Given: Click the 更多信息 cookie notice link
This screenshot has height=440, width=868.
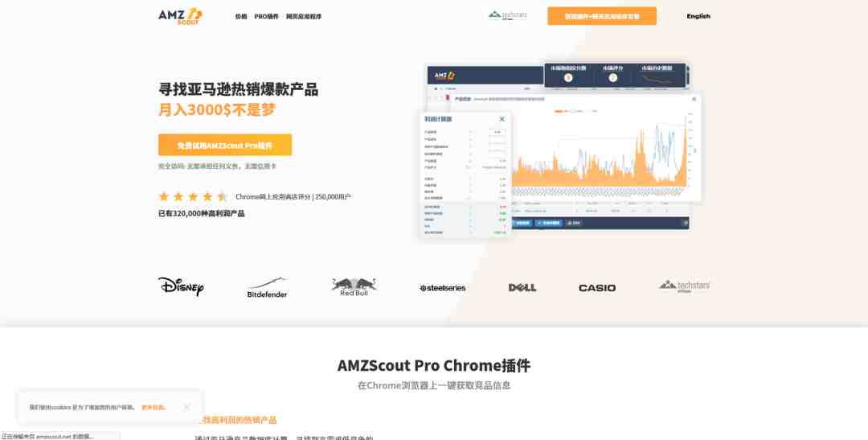Looking at the screenshot, I should coord(154,408).
